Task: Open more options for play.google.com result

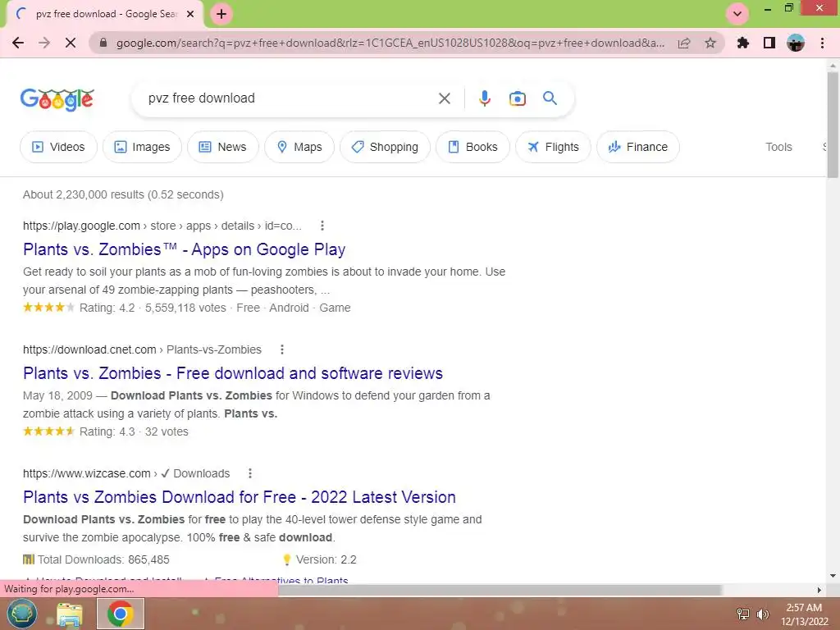Action: pos(322,226)
